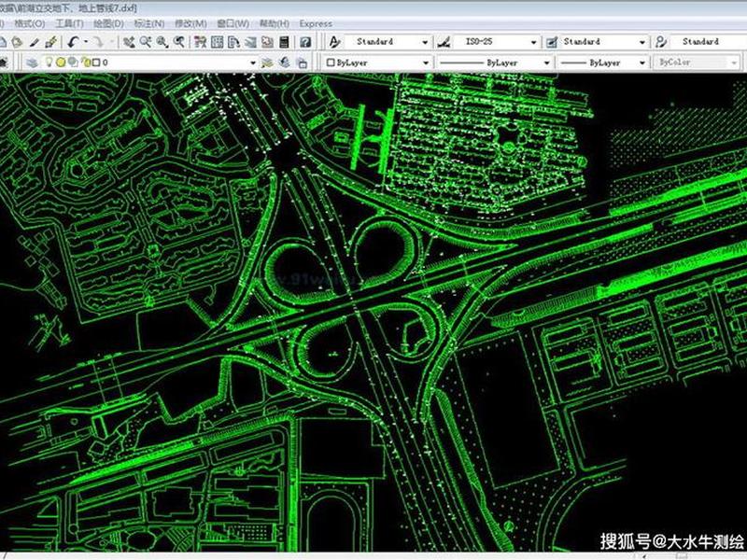Click the Table Style icon
This screenshot has height=560, width=747.
552,42
